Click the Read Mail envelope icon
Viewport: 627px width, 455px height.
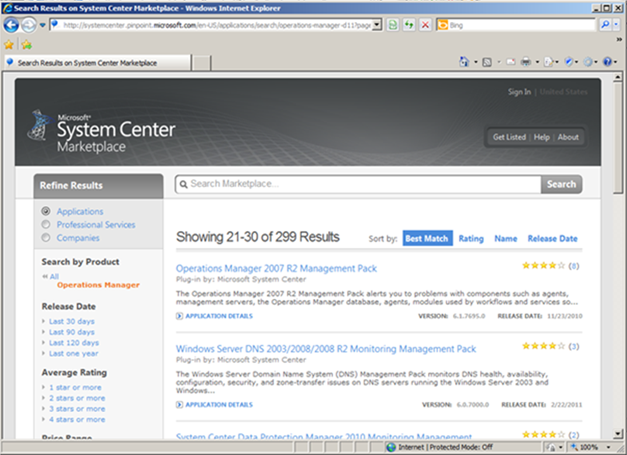click(511, 62)
